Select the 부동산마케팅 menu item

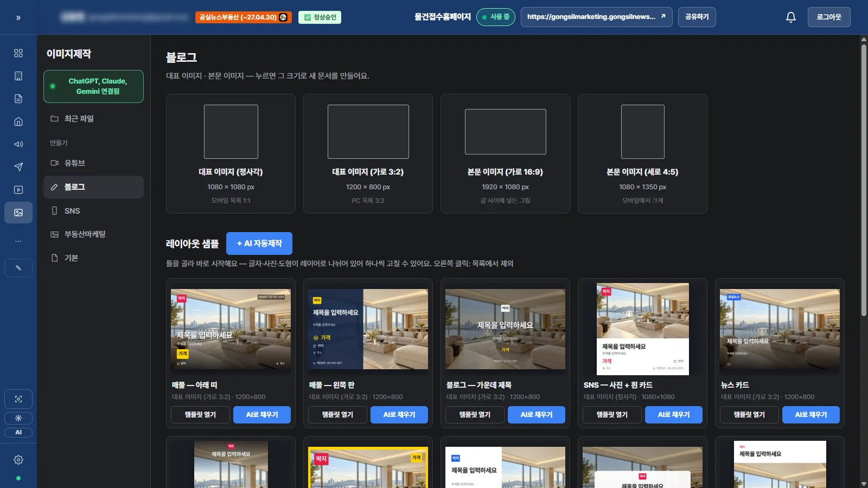pyautogui.click(x=93, y=234)
